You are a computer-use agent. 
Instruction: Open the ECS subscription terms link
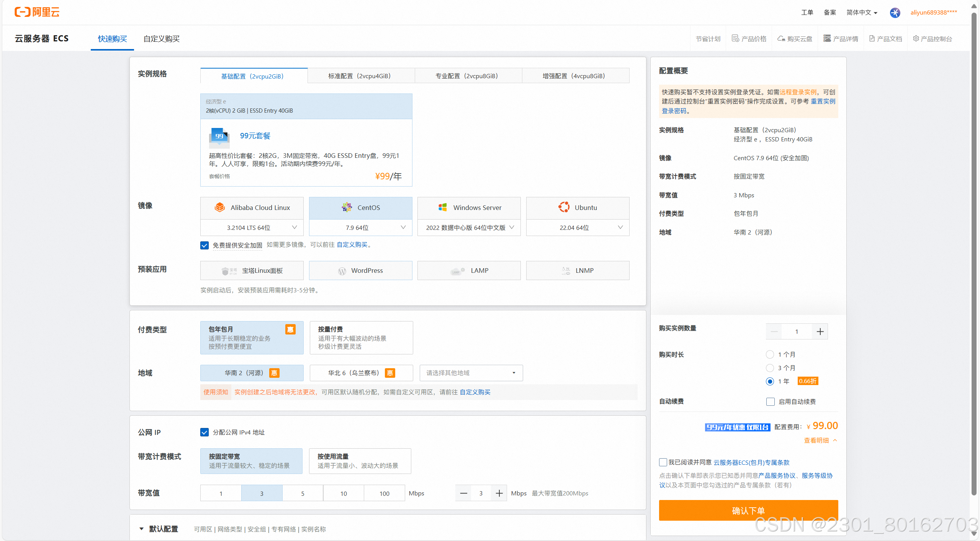(x=751, y=462)
